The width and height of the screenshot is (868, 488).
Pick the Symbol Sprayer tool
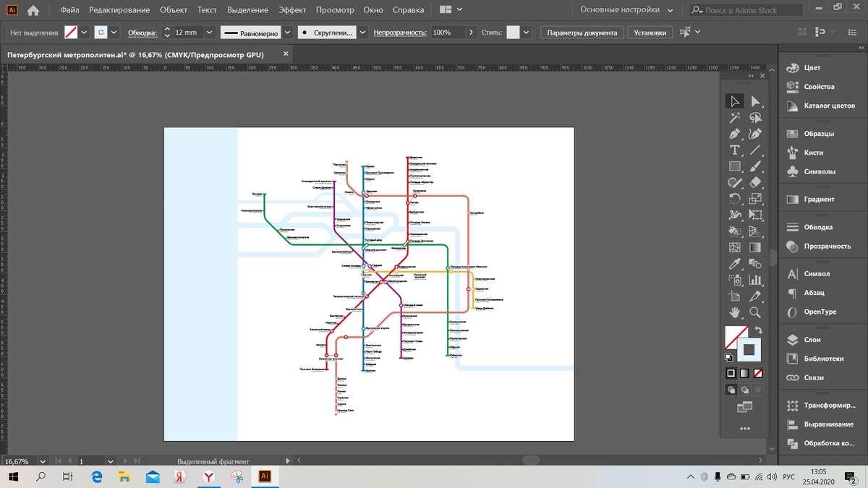[735, 280]
